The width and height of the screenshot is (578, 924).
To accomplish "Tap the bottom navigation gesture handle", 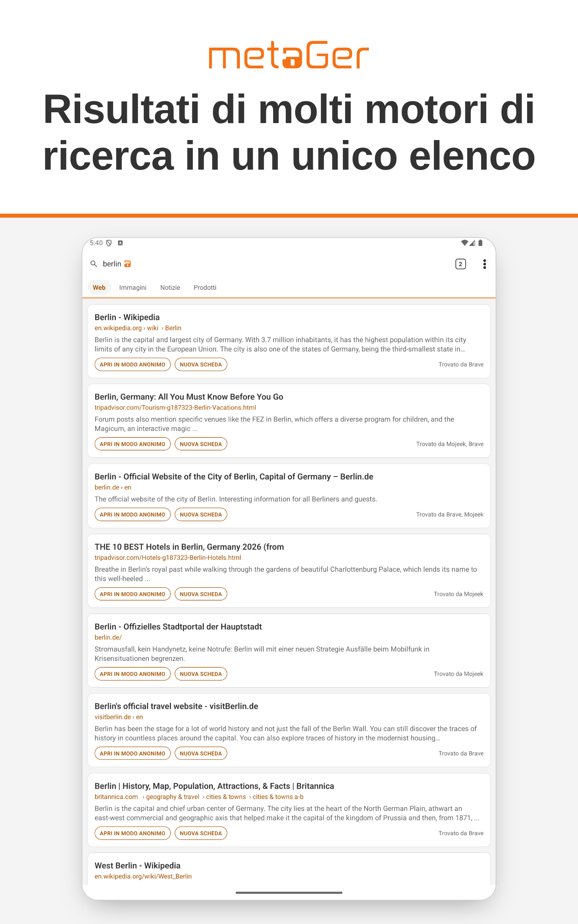I will (x=289, y=893).
